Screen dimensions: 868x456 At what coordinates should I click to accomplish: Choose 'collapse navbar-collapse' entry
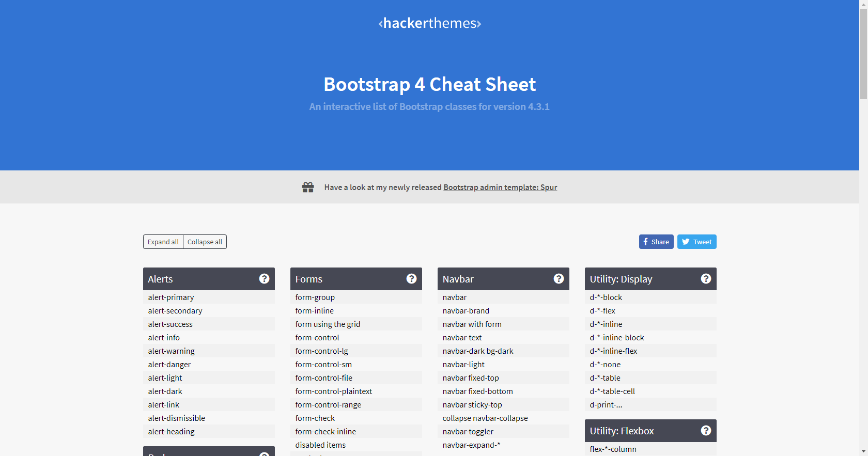(x=503, y=418)
